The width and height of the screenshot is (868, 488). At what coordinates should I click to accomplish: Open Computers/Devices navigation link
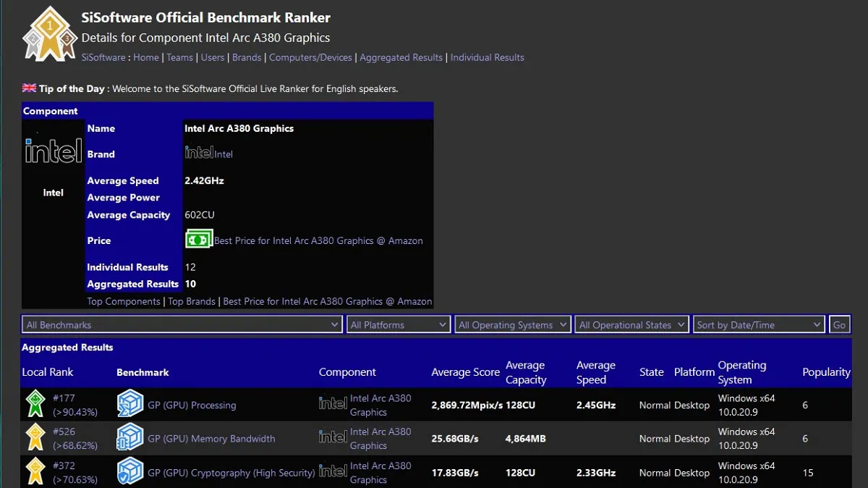310,57
